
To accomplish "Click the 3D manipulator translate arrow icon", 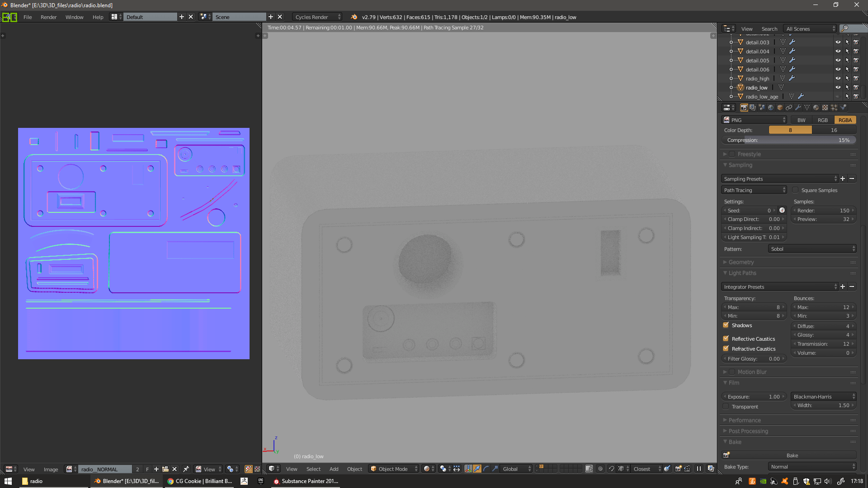I will tap(477, 469).
